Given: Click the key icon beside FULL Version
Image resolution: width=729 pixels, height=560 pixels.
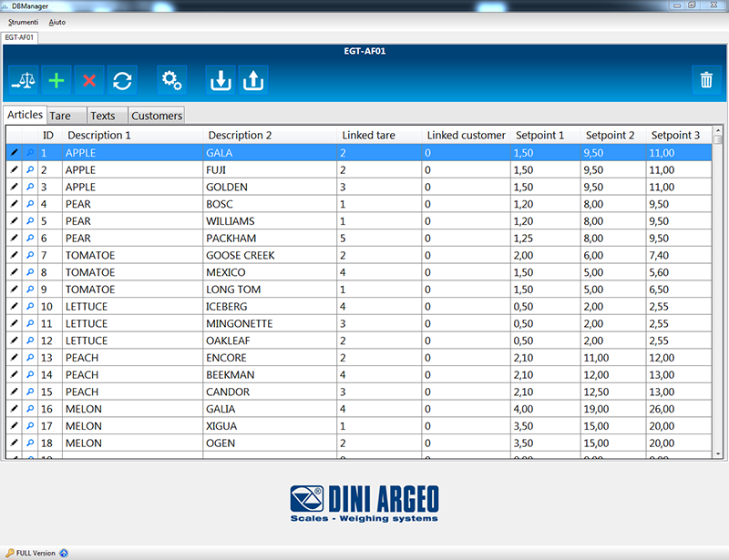Looking at the screenshot, I should pyautogui.click(x=8, y=553).
